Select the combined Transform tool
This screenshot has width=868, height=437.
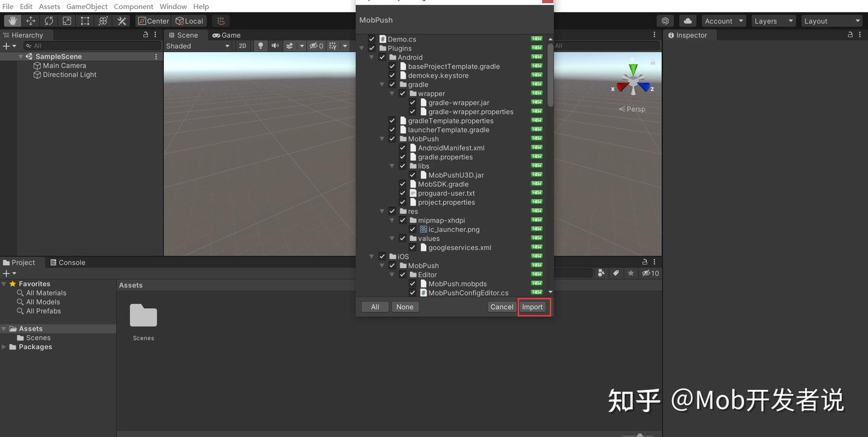pos(103,21)
